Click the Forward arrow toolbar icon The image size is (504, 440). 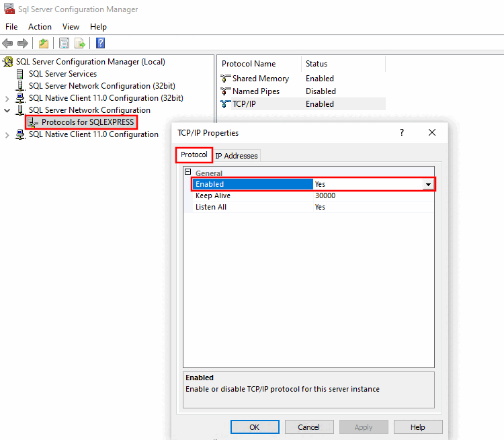tap(22, 43)
